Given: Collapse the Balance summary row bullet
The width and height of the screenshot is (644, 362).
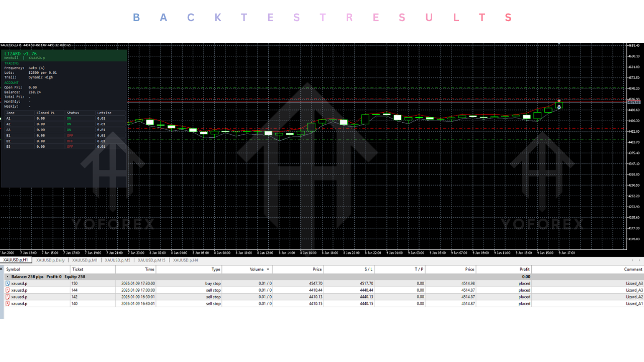Looking at the screenshot, I should pos(7,277).
